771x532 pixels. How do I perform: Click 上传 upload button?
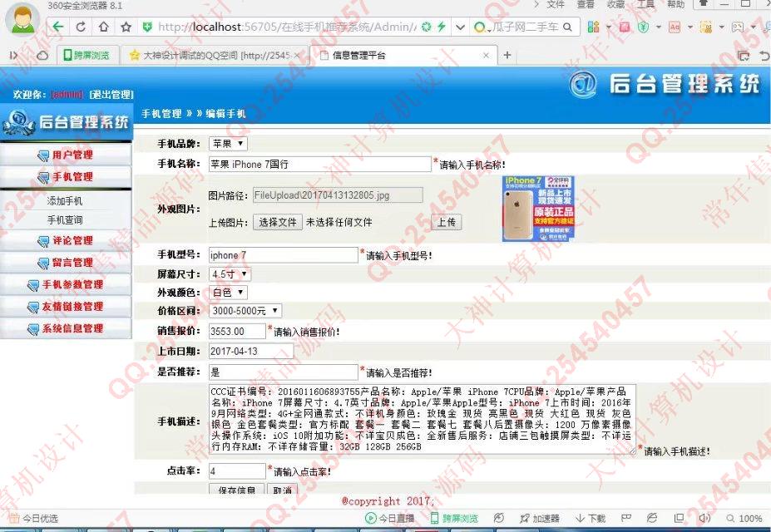click(447, 223)
